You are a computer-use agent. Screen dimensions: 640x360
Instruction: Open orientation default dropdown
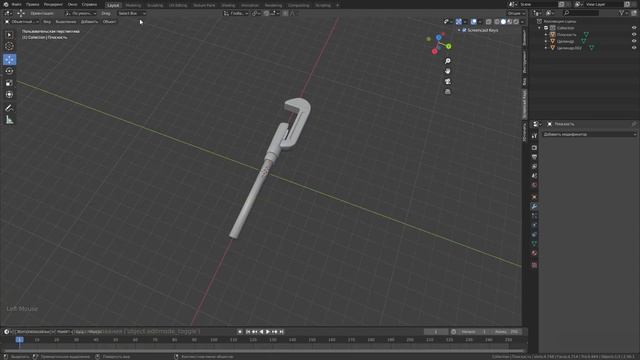click(80, 13)
